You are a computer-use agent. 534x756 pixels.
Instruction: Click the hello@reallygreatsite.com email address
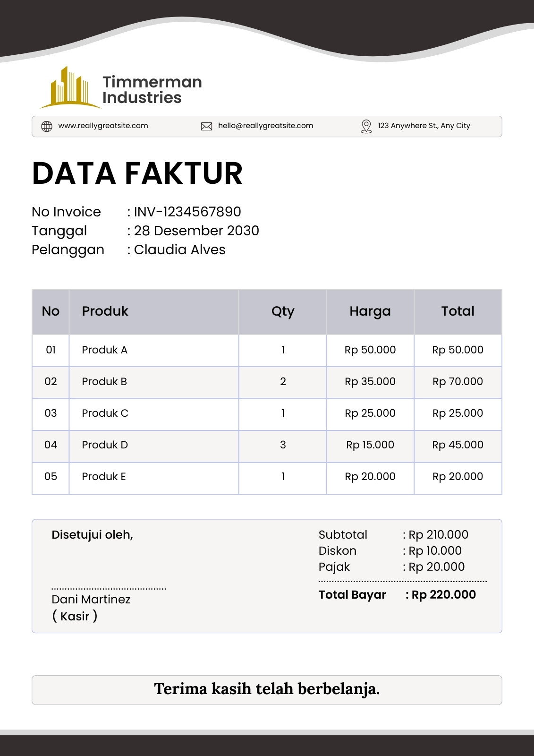point(265,126)
